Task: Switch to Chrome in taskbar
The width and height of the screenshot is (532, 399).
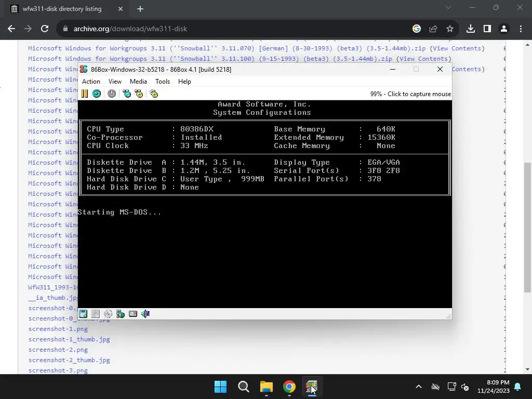Action: click(289, 387)
